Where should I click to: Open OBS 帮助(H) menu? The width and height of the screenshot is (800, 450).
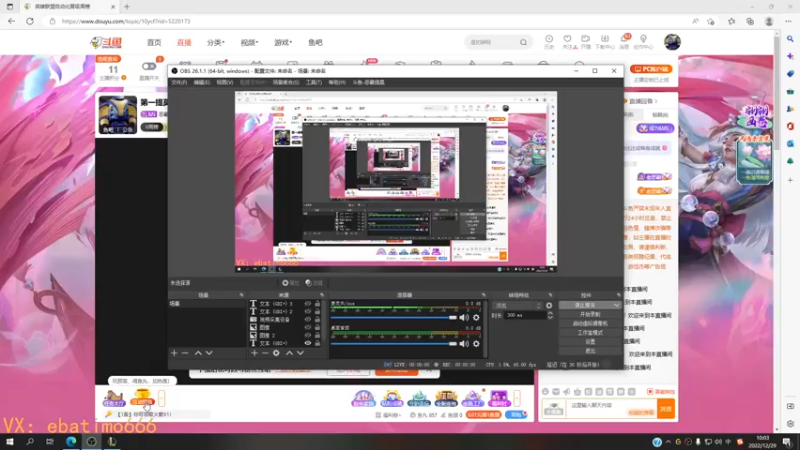click(337, 82)
